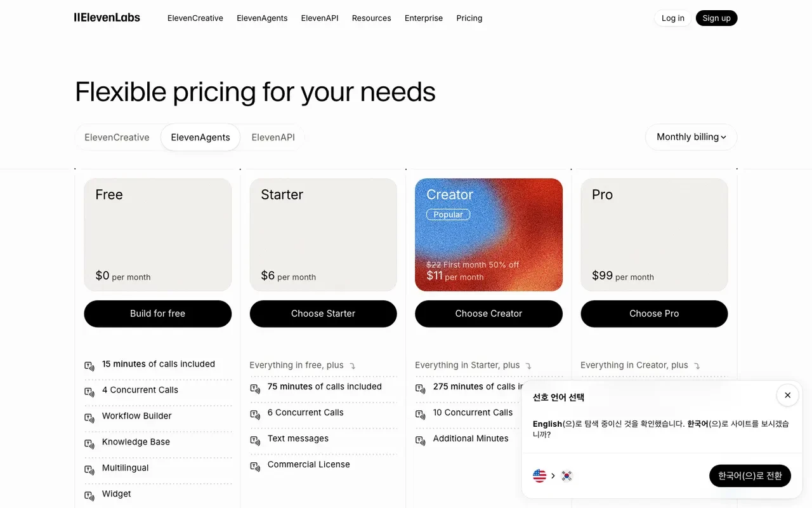Click the Commercial License feature icon
This screenshot has width=812, height=508.
pyautogui.click(x=255, y=467)
